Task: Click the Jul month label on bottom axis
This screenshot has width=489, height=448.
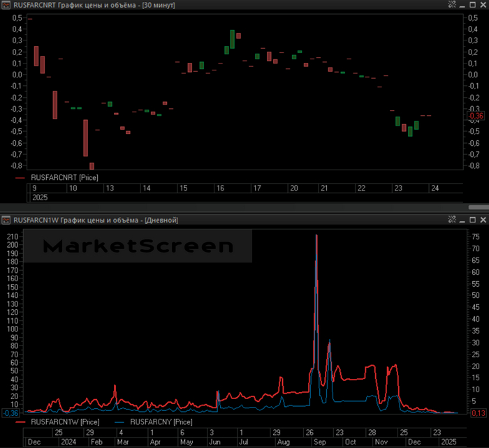Action: (x=244, y=442)
